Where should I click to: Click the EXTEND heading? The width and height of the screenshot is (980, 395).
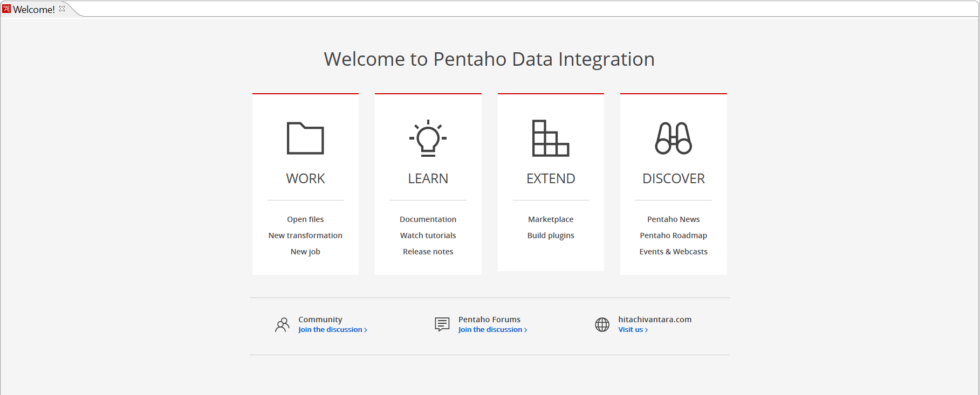551,178
